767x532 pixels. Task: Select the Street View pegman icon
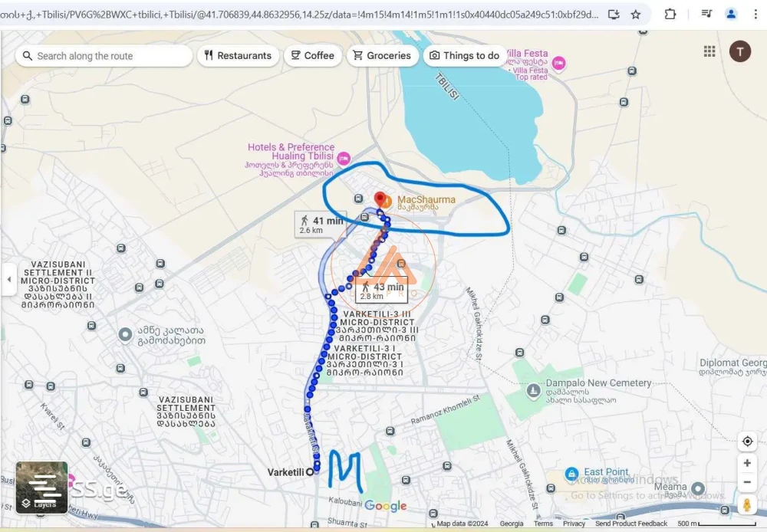point(747,505)
